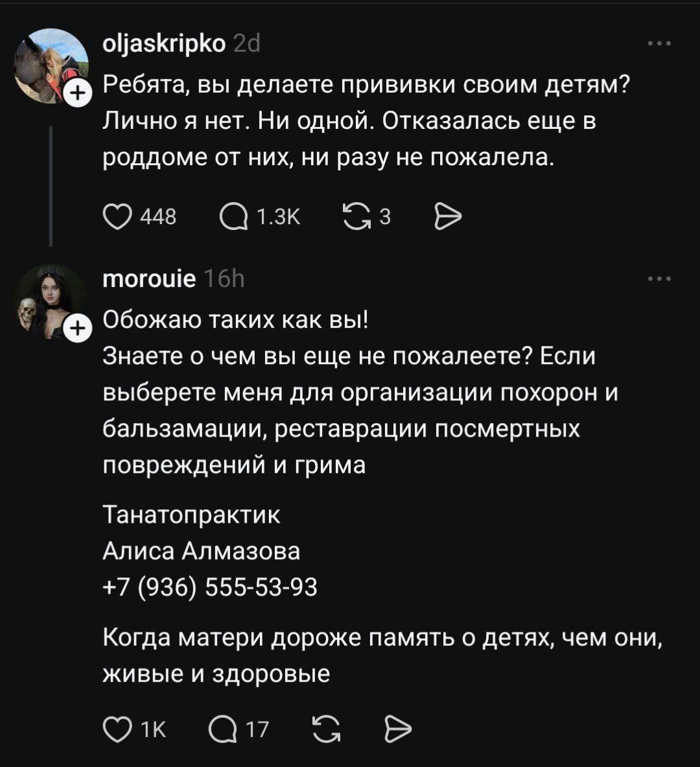700x767 pixels.
Task: Open the morouie profile via username
Action: (x=149, y=279)
